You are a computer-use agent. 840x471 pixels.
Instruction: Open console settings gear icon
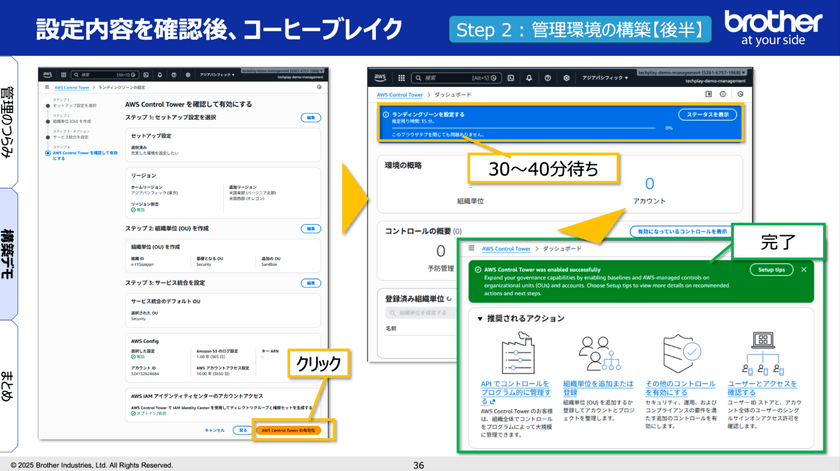click(566, 77)
